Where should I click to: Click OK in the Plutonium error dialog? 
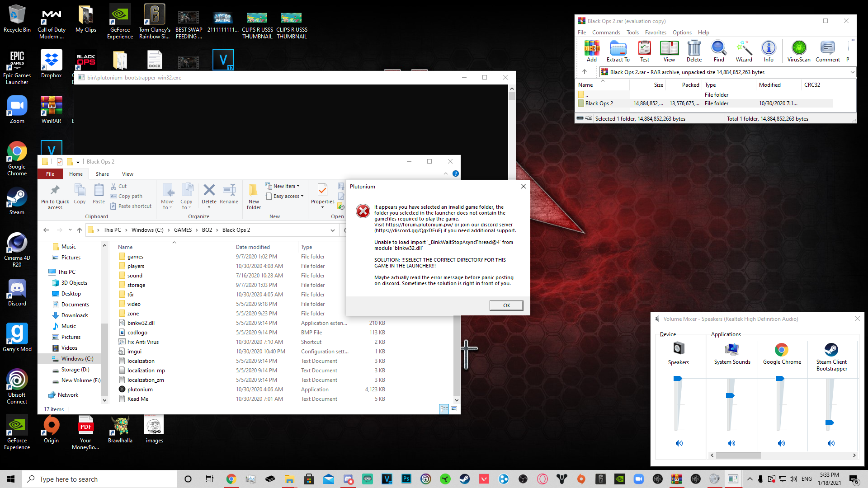506,305
